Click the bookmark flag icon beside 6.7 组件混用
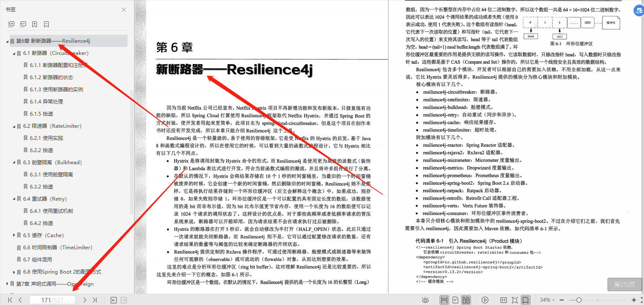644x305 pixels. pos(18,260)
